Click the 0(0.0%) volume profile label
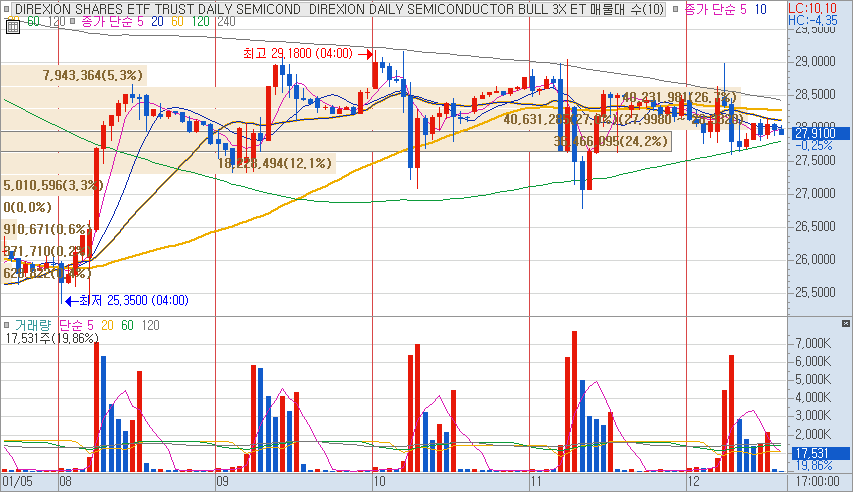 [x=28, y=207]
